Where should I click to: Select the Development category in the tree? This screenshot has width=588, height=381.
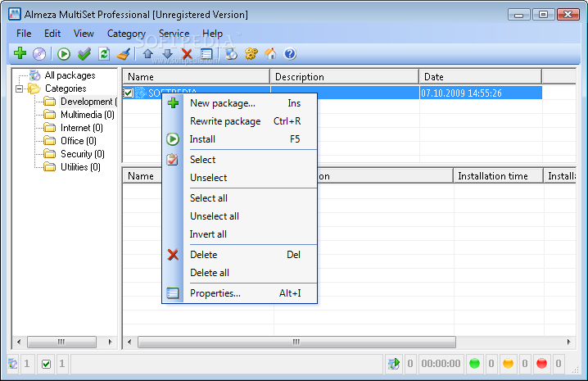[88, 102]
